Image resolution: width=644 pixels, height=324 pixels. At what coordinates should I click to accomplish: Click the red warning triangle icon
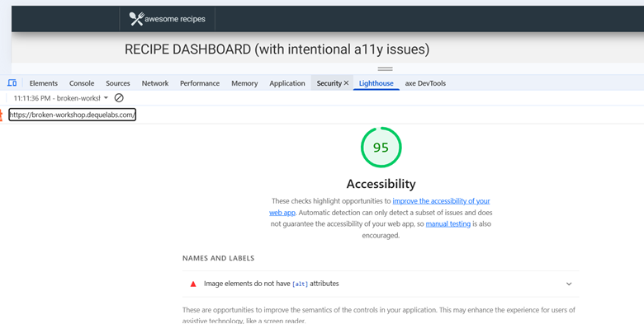pyautogui.click(x=193, y=284)
